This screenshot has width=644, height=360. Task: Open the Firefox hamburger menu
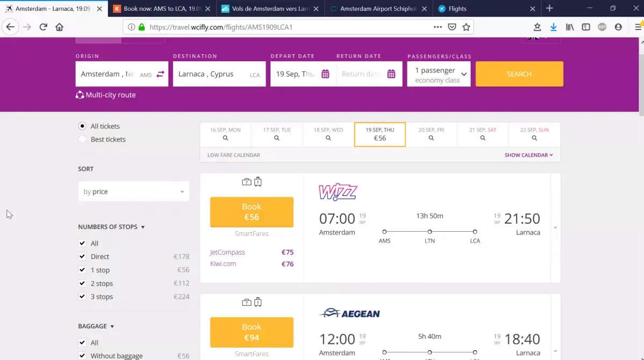click(638, 27)
